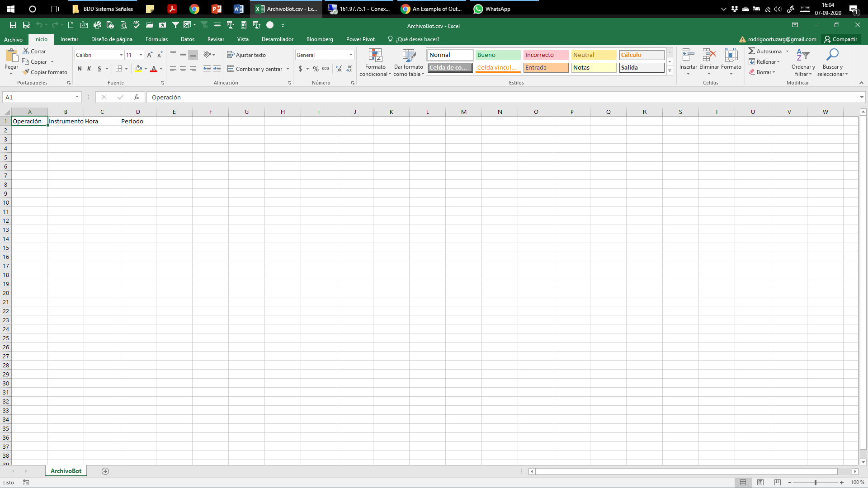Viewport: 868px width, 488px height.
Task: Apply the Incorrecto cell style
Action: click(x=546, y=55)
